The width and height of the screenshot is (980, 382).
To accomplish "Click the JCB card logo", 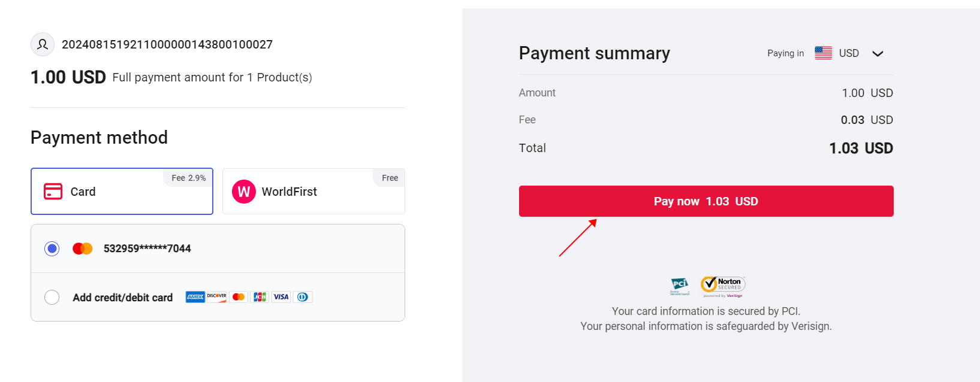I will click(260, 297).
